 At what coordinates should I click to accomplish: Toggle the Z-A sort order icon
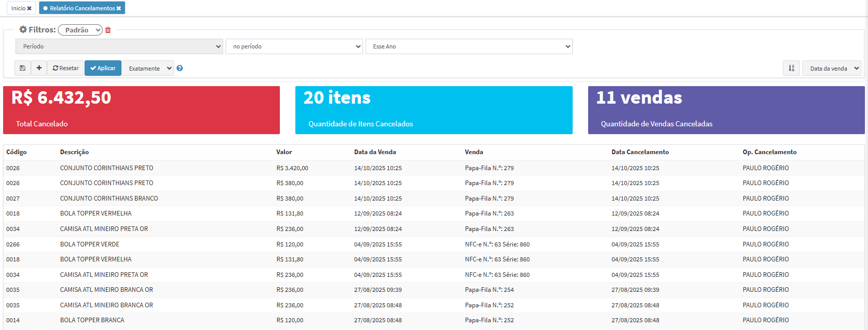(x=791, y=68)
